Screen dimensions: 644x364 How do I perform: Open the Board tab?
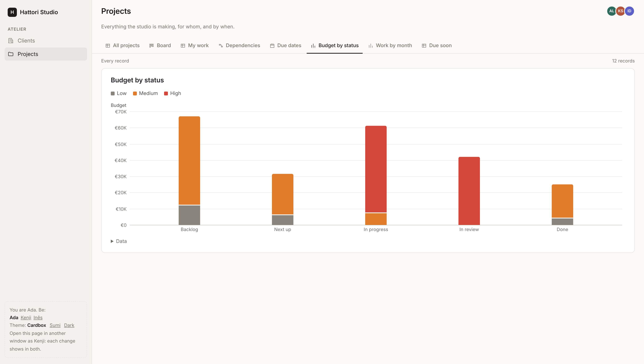point(160,46)
